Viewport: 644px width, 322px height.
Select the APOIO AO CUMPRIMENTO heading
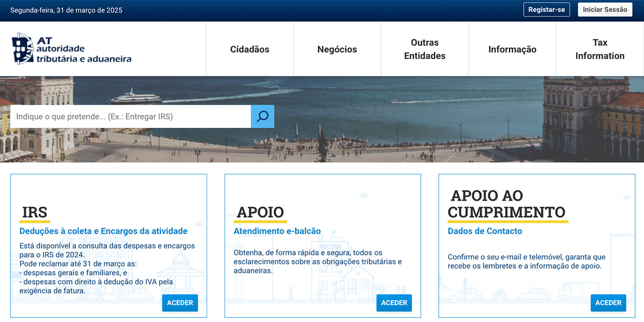507,204
